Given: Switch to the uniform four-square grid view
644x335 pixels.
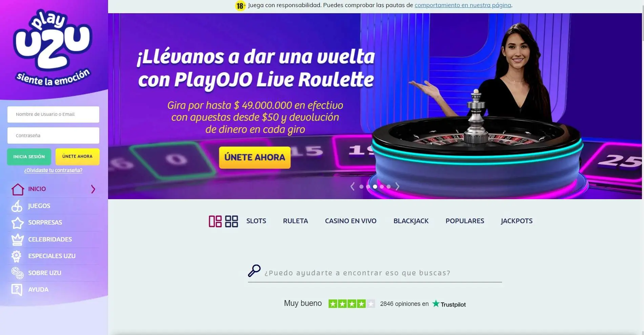Looking at the screenshot, I should coord(232,221).
